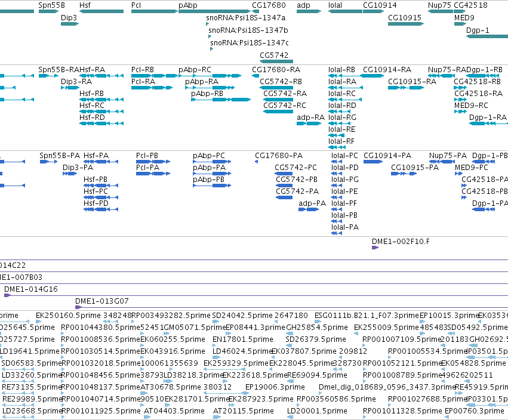Click the CG5742-RB transcript label
Screen dimensions: 508x420
[281, 82]
